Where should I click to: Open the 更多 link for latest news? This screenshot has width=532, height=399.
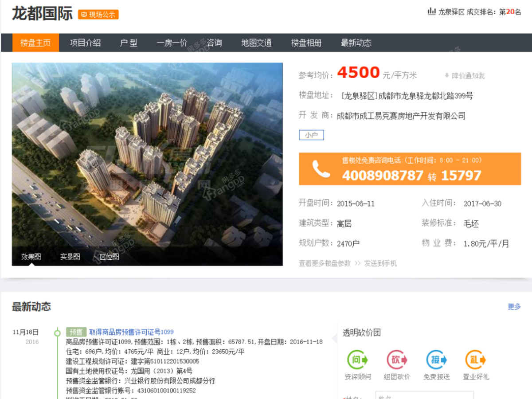click(514, 307)
